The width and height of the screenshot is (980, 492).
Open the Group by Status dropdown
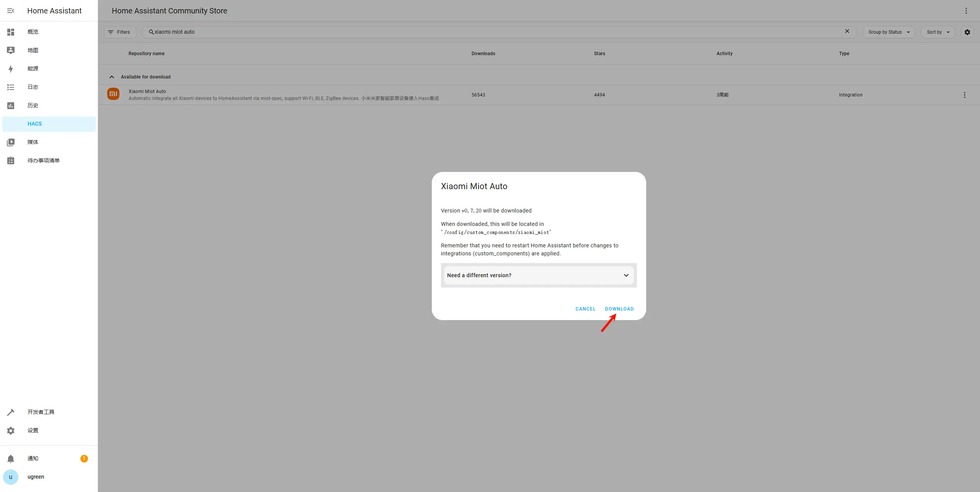click(889, 32)
